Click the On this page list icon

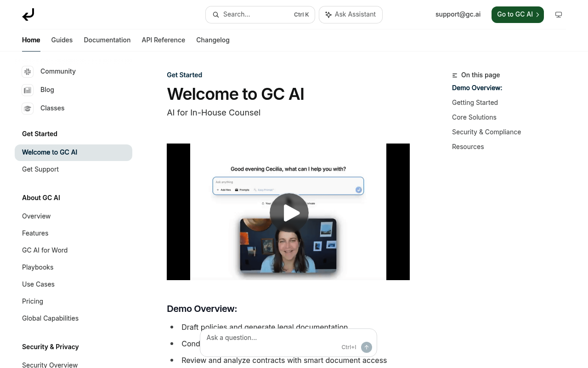tap(455, 75)
